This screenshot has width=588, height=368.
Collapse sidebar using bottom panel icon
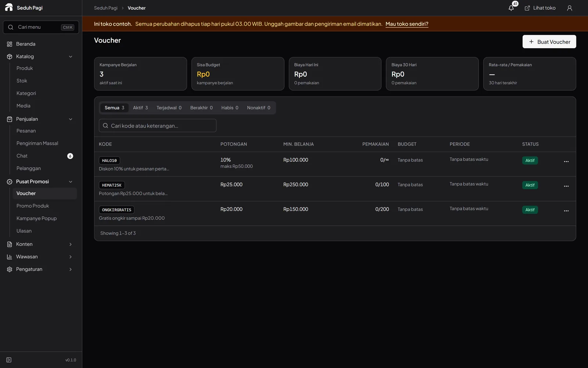pyautogui.click(x=9, y=360)
